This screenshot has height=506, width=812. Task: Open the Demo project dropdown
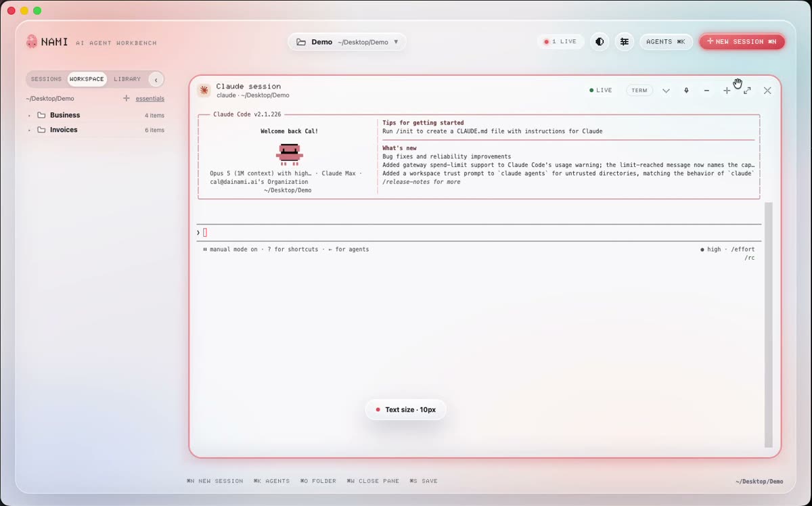point(347,42)
